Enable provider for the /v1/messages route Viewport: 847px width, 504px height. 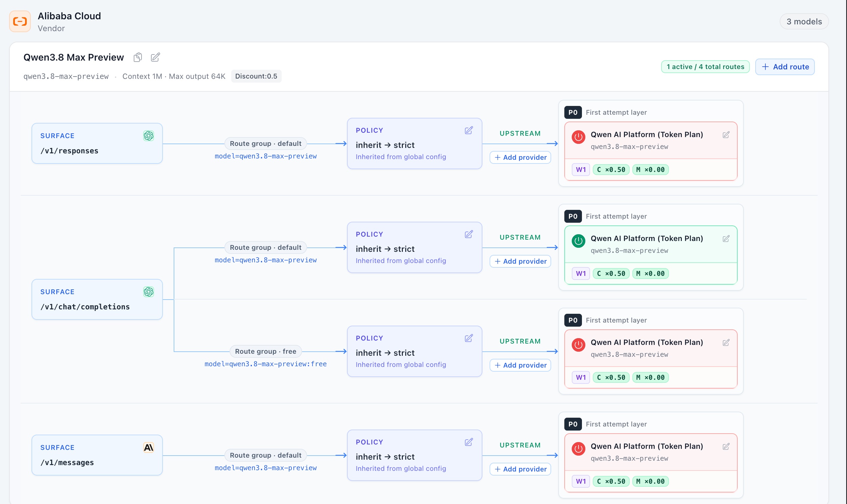[x=578, y=449]
